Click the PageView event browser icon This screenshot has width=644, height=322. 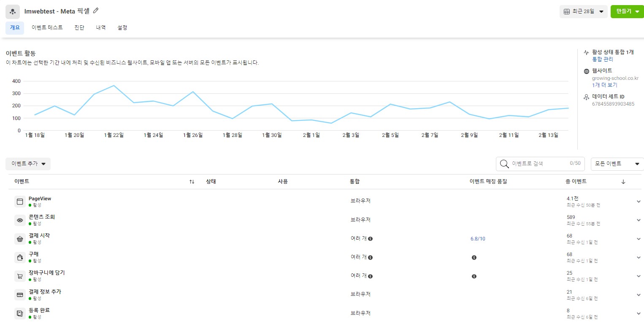[x=20, y=202]
